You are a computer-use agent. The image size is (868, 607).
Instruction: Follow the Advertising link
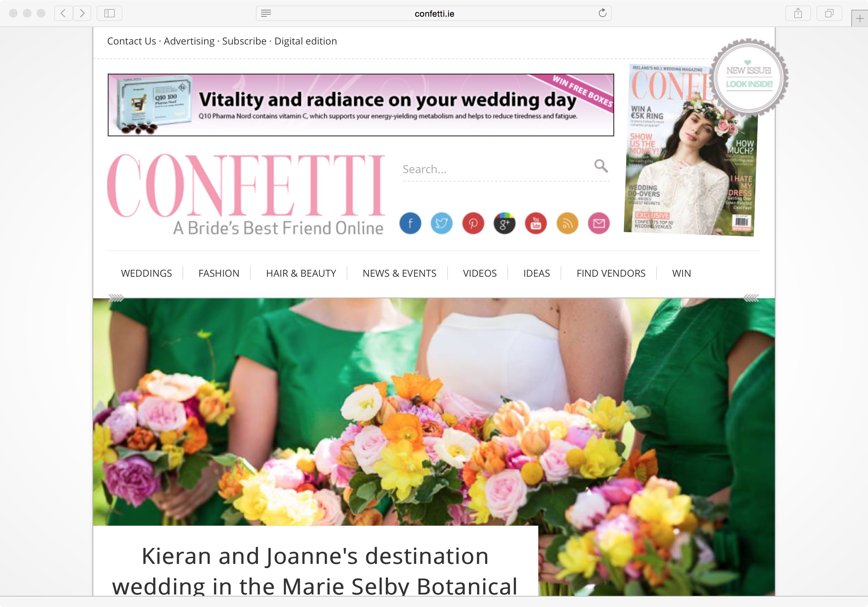pos(189,41)
